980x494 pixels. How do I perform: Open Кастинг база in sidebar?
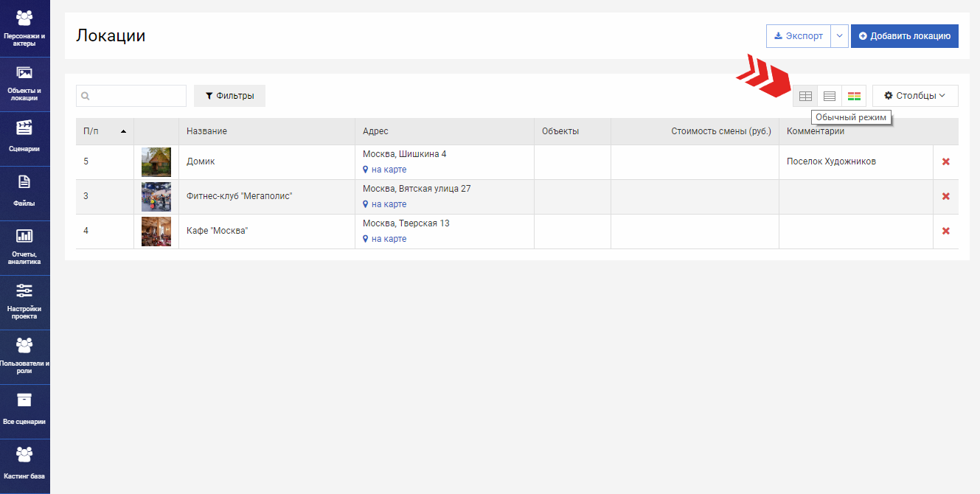[24, 465]
